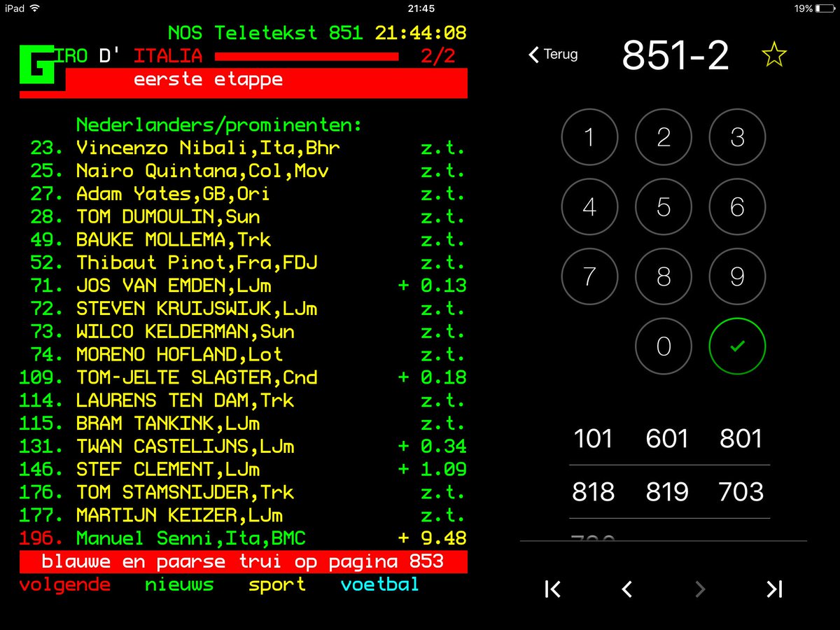Tap the JOS VAN EMDEN,LJm row

pos(243,286)
